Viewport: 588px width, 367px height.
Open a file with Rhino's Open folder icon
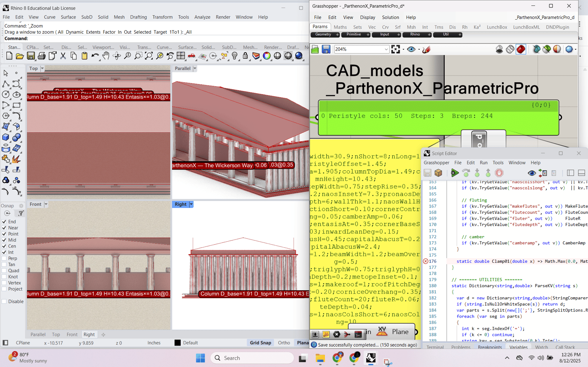click(x=20, y=56)
